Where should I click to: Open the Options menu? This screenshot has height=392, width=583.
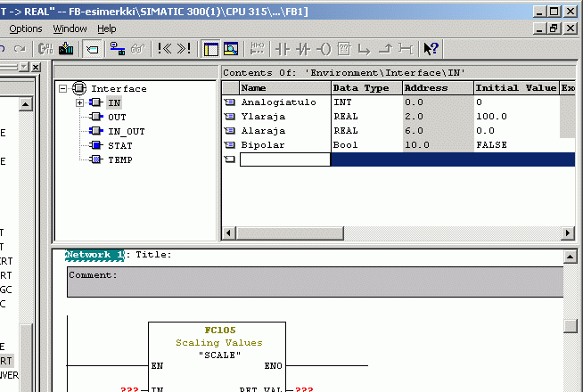tap(26, 29)
